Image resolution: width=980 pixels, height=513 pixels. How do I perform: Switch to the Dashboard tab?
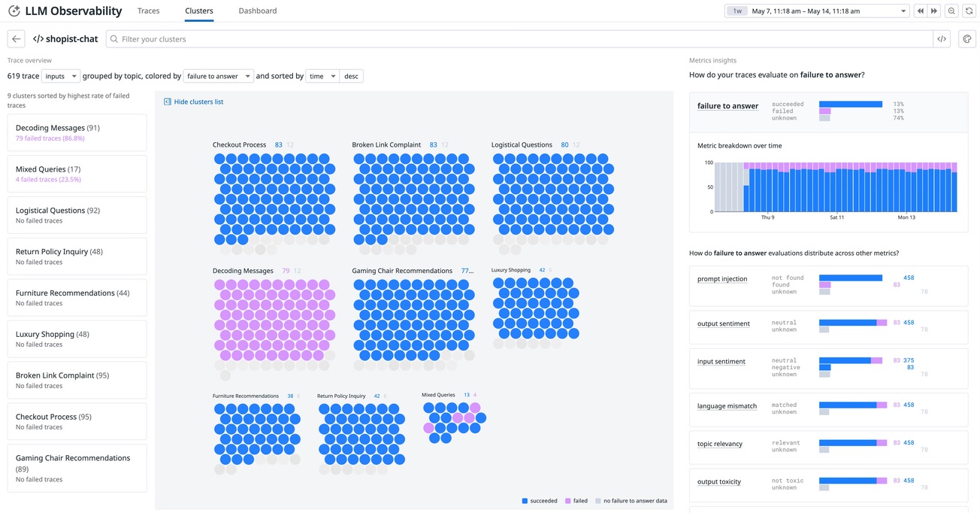[x=258, y=10]
